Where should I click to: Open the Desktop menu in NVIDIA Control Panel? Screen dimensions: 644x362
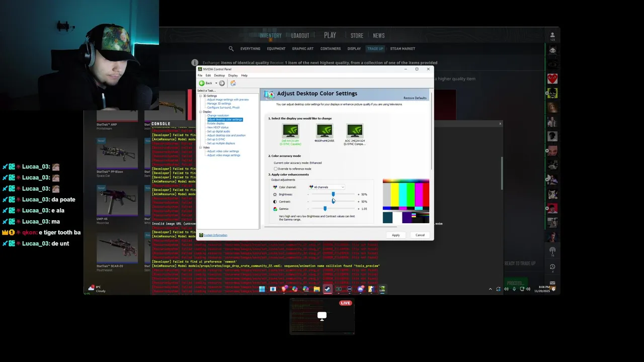point(219,75)
